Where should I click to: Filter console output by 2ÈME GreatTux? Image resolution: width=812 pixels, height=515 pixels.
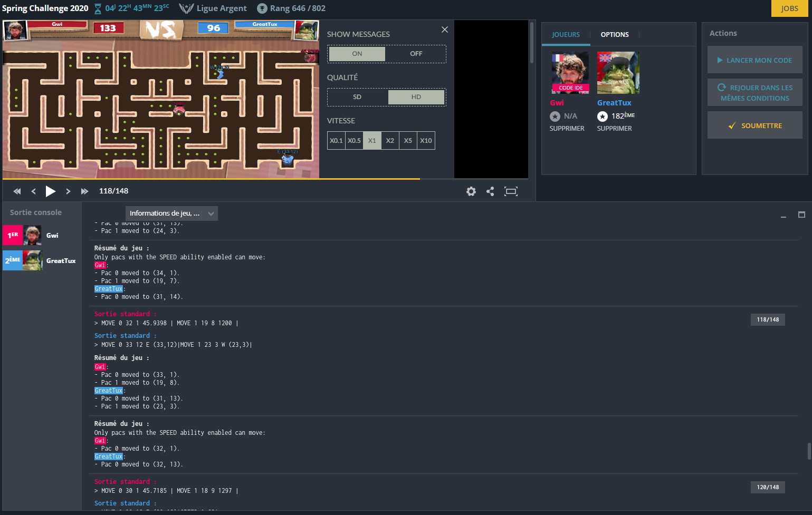42,261
